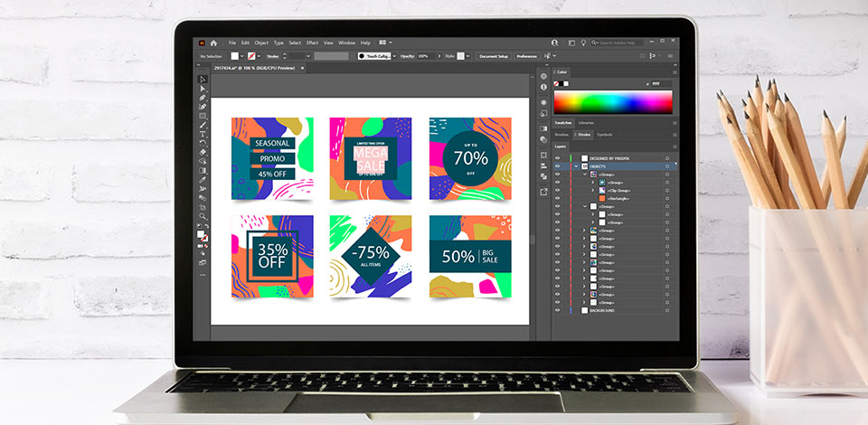
Task: Click the Home icon
Action: tap(213, 43)
